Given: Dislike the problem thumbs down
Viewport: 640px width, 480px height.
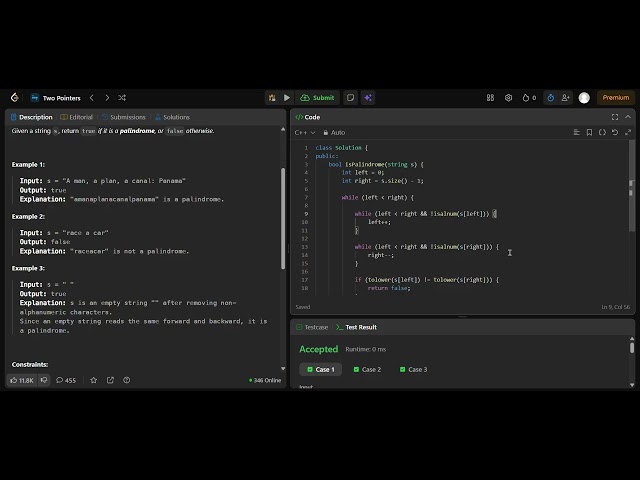Looking at the screenshot, I should pos(44,380).
